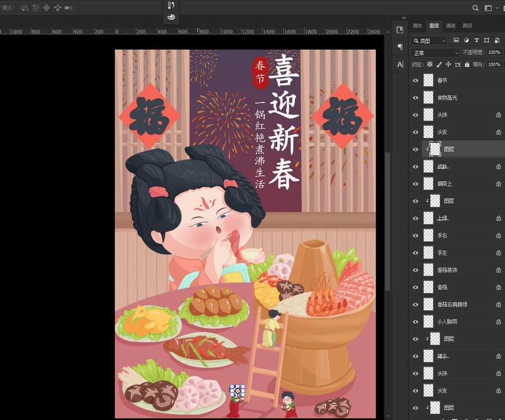
Task: Open the paragraph panel icon
Action: point(400,47)
